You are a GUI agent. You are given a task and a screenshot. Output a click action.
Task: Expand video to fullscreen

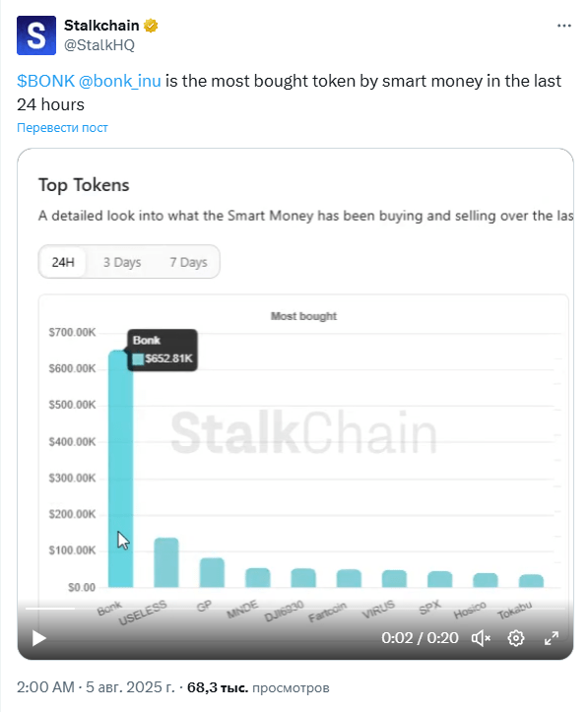coord(552,638)
